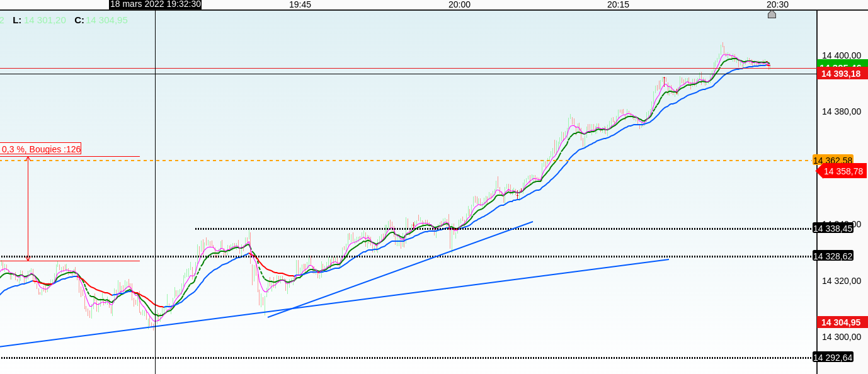Click the 20:15 time axis label

pyautogui.click(x=619, y=4)
